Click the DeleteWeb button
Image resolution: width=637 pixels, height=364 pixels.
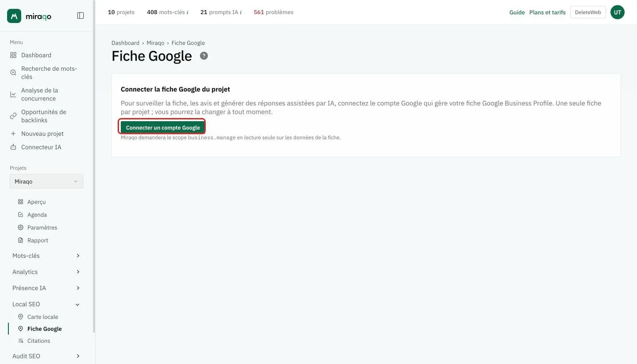click(x=588, y=12)
